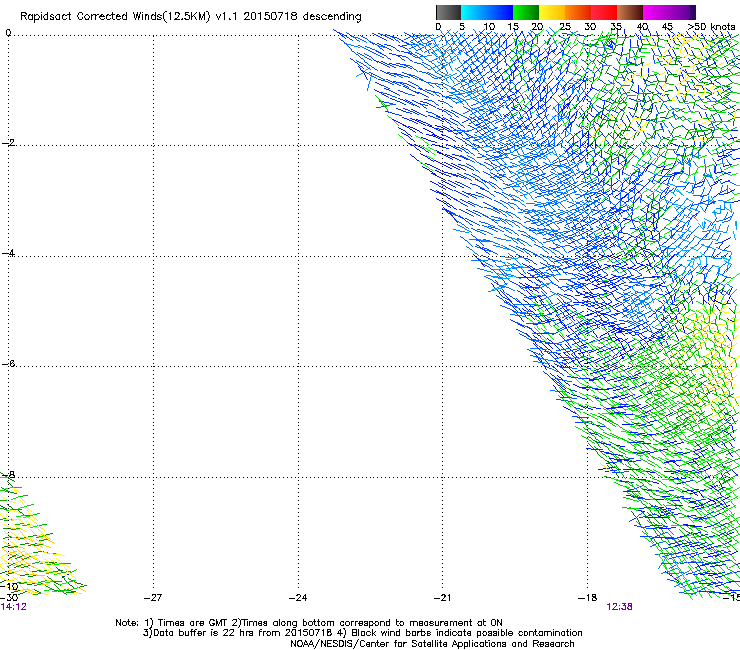The image size is (740, 650).
Task: Click the NOAA/NESDIS credit line
Action: [x=432, y=644]
